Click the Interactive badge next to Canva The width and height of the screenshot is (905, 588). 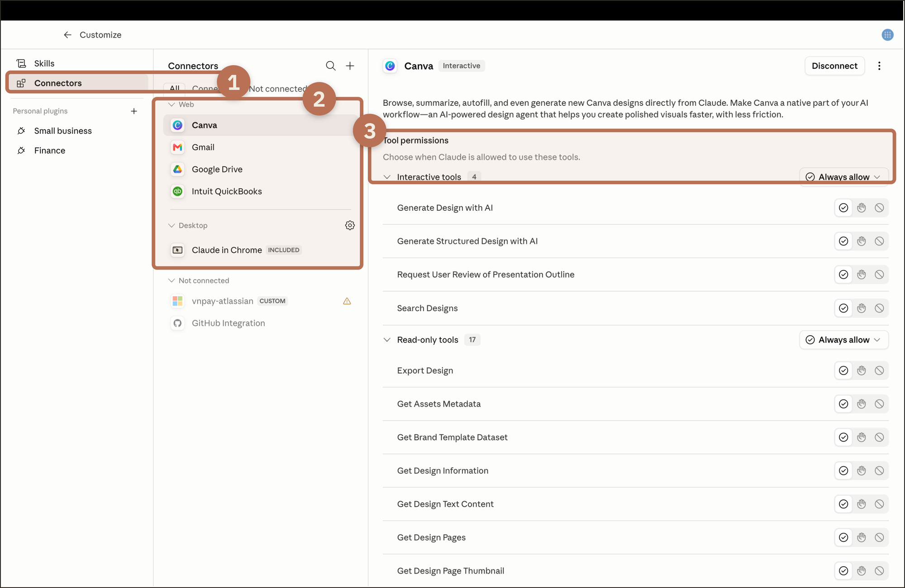click(x=462, y=66)
